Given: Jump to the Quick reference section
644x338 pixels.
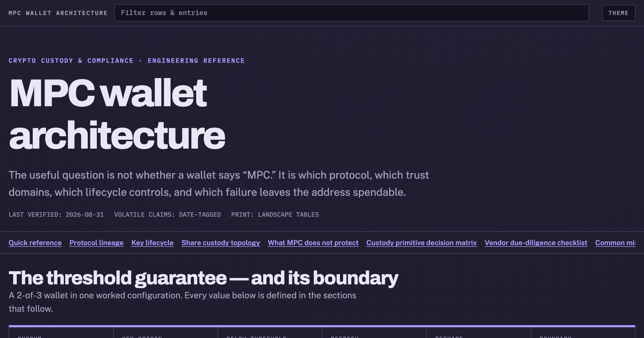Looking at the screenshot, I should [x=35, y=243].
